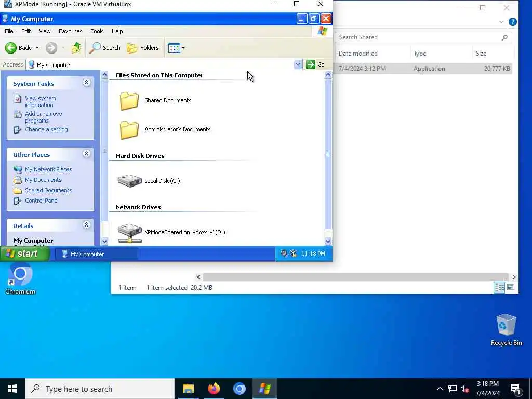Click main pane scroll down arrow
Screen dimensions: 532x399
click(328, 241)
